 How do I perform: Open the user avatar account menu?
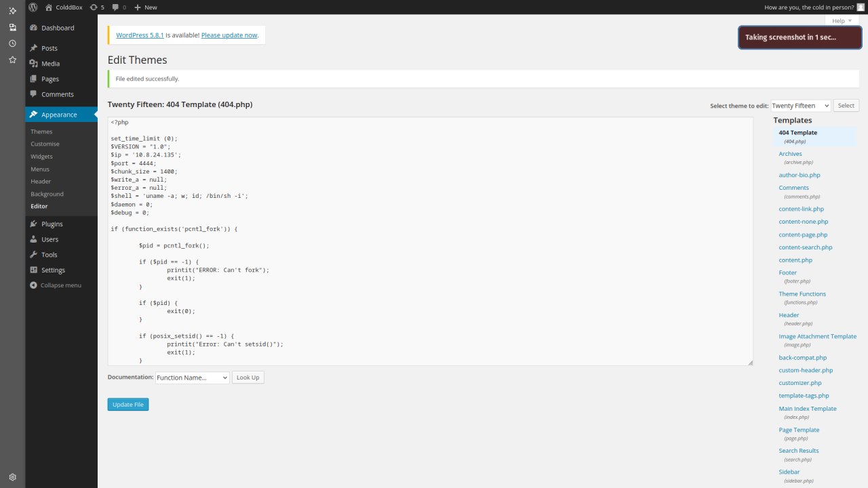point(861,7)
